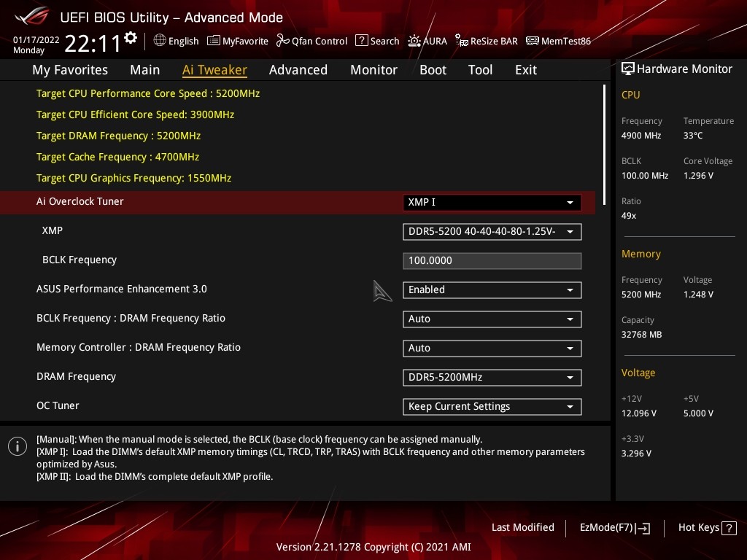Switch to the Advanced tab
747x560 pixels.
(298, 70)
